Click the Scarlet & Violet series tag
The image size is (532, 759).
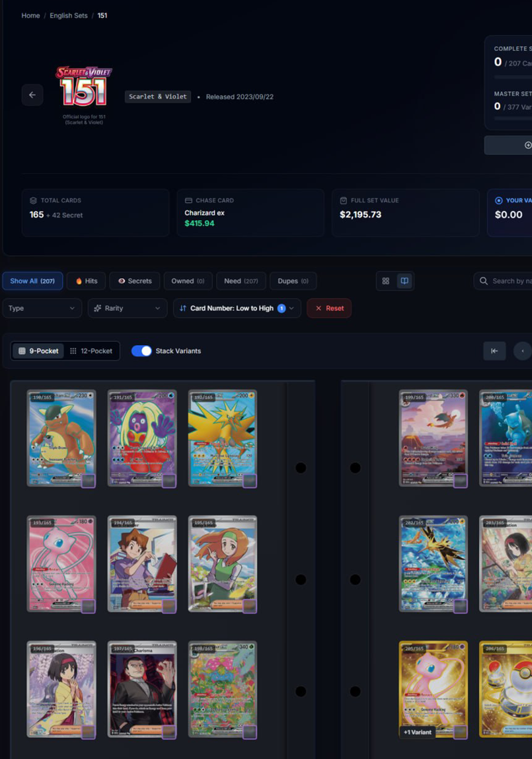tap(158, 97)
